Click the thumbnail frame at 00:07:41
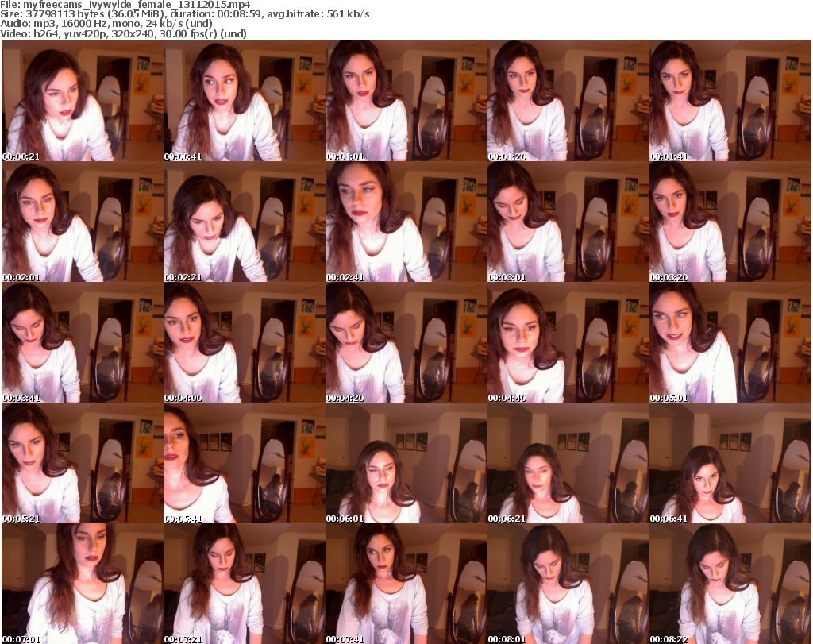 406,584
